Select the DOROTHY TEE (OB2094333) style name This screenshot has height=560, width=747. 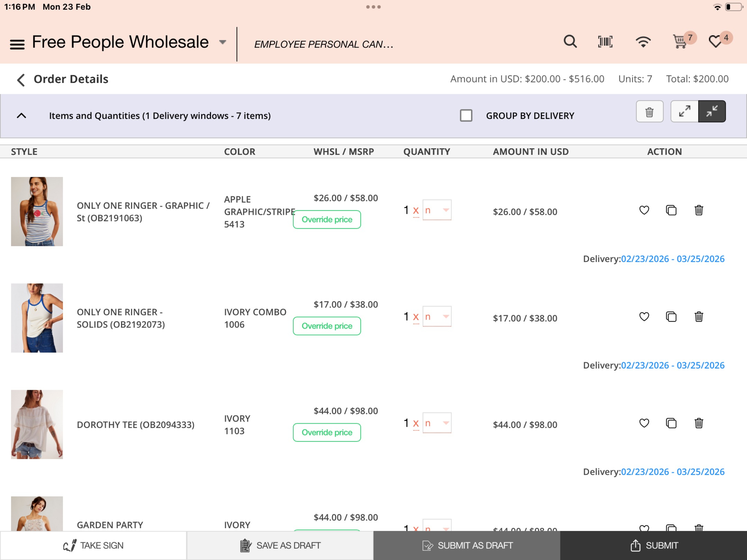135,425
